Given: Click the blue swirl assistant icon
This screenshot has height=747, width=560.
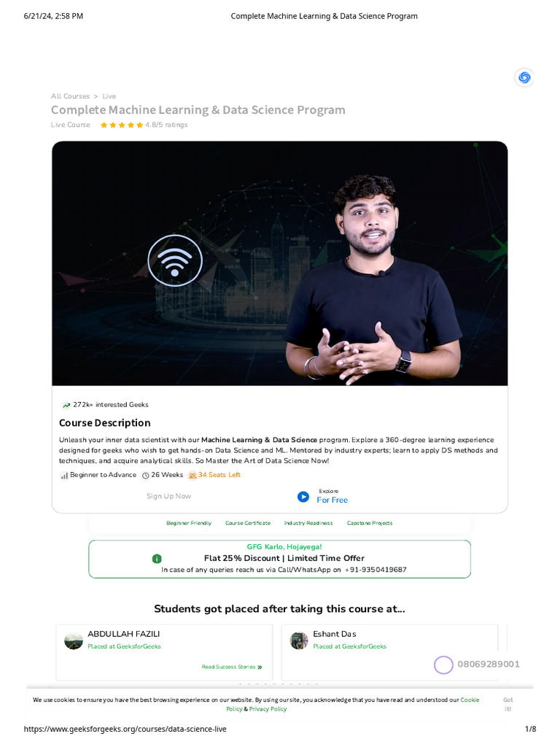Looking at the screenshot, I should pyautogui.click(x=524, y=77).
